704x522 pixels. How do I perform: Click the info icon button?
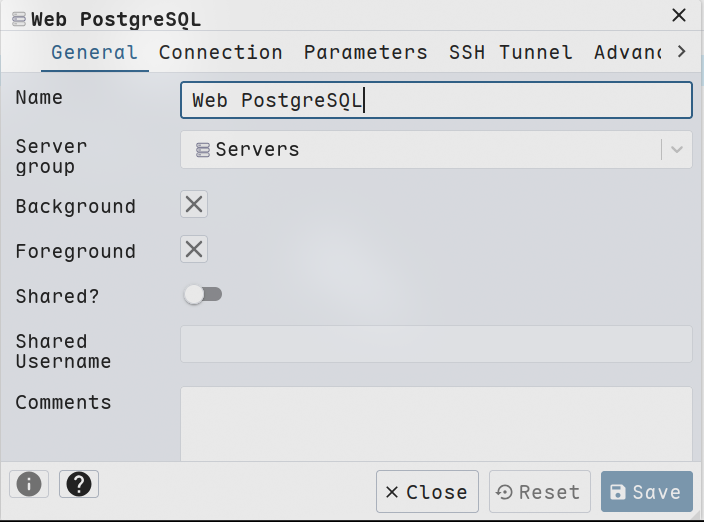29,484
